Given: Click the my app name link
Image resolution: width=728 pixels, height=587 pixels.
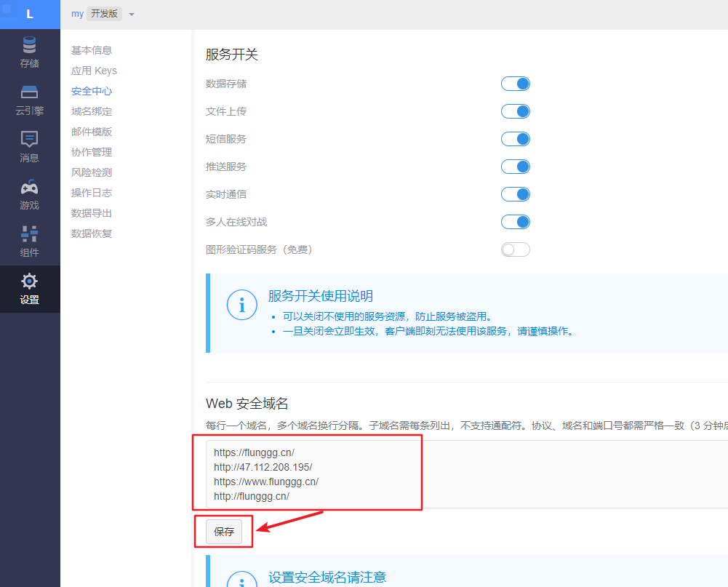Looking at the screenshot, I should tap(77, 14).
